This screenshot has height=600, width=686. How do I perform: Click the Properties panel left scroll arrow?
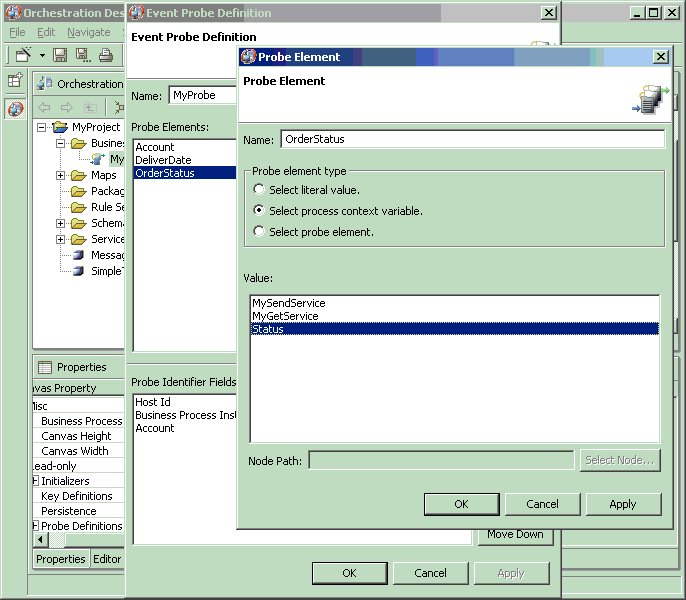41,540
